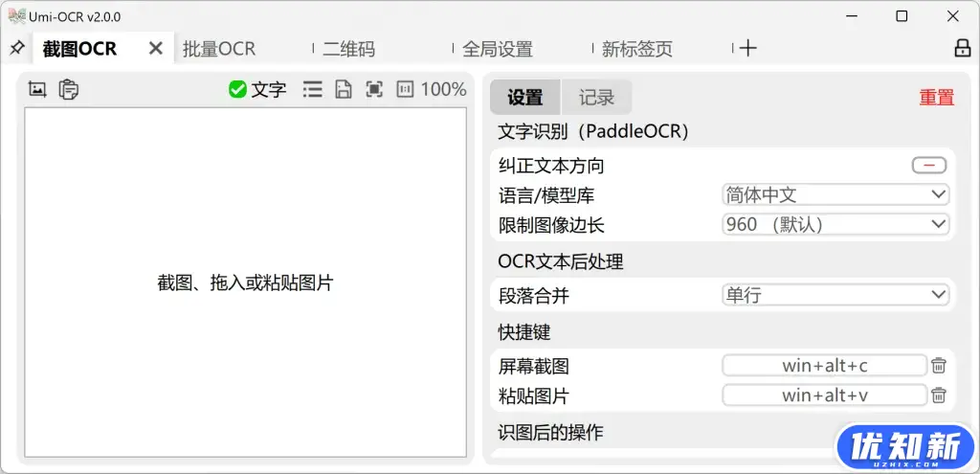Close the Umi-OCR window
The height and width of the screenshot is (474, 980).
[x=952, y=17]
